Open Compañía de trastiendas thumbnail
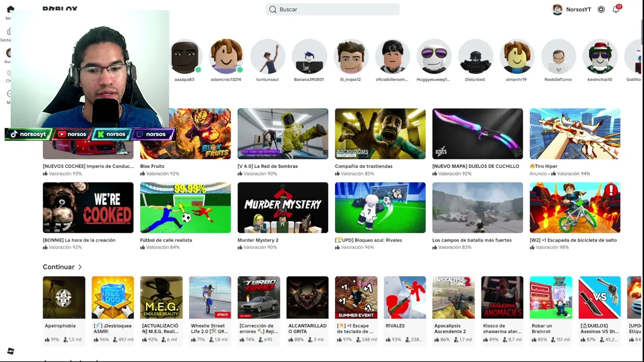This screenshot has width=644, height=362. coord(380,134)
